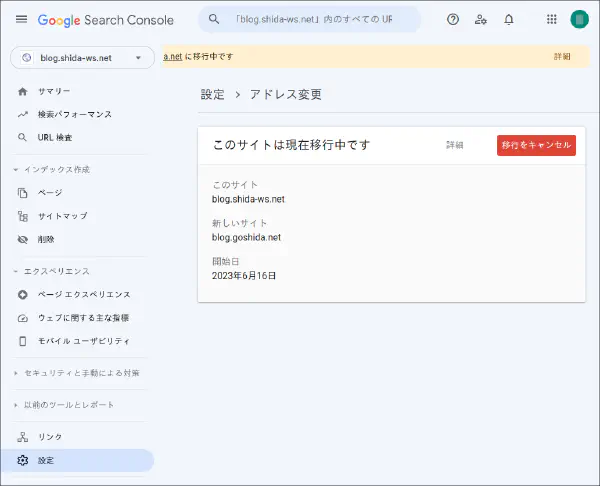Click the red 移行をキャンセル button
The image size is (600, 486).
pos(536,145)
